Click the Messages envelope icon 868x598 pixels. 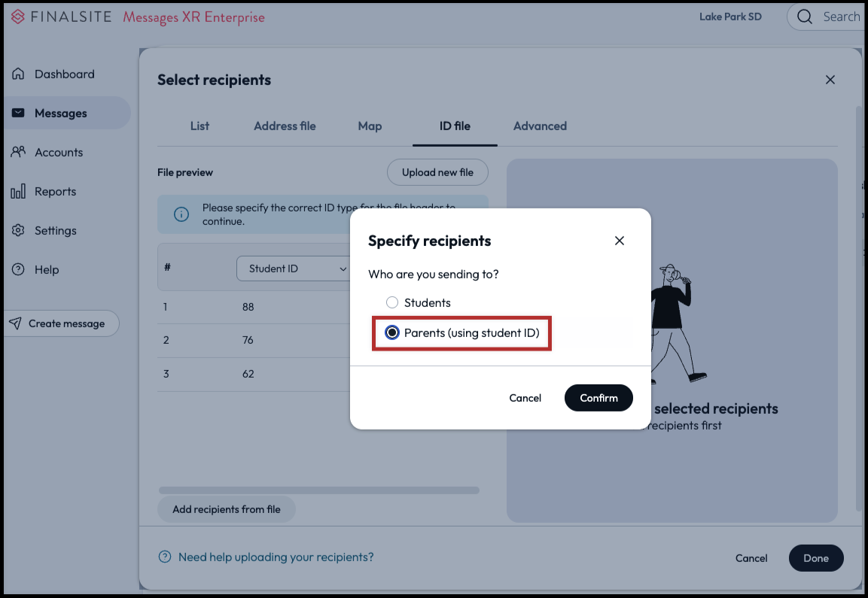[19, 113]
